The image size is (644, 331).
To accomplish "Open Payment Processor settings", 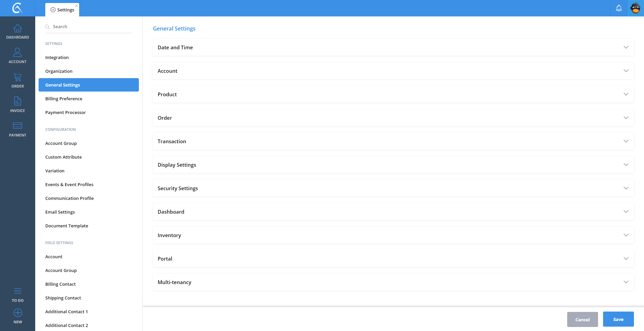I will [x=65, y=112].
